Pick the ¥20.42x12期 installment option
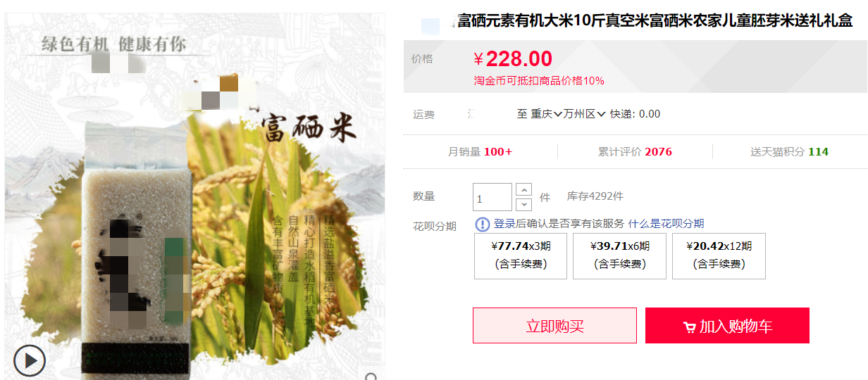Image resolution: width=868 pixels, height=380 pixels. click(x=719, y=256)
